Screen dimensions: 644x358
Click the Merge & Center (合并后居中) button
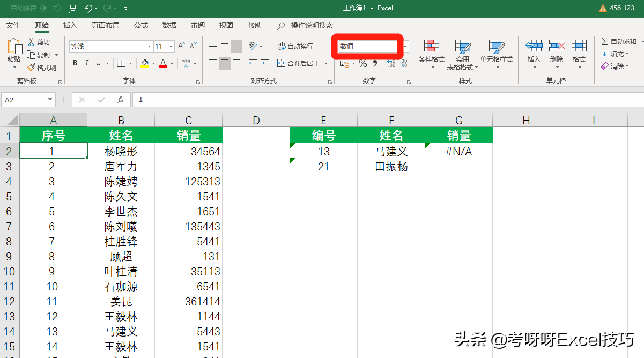[x=299, y=63]
